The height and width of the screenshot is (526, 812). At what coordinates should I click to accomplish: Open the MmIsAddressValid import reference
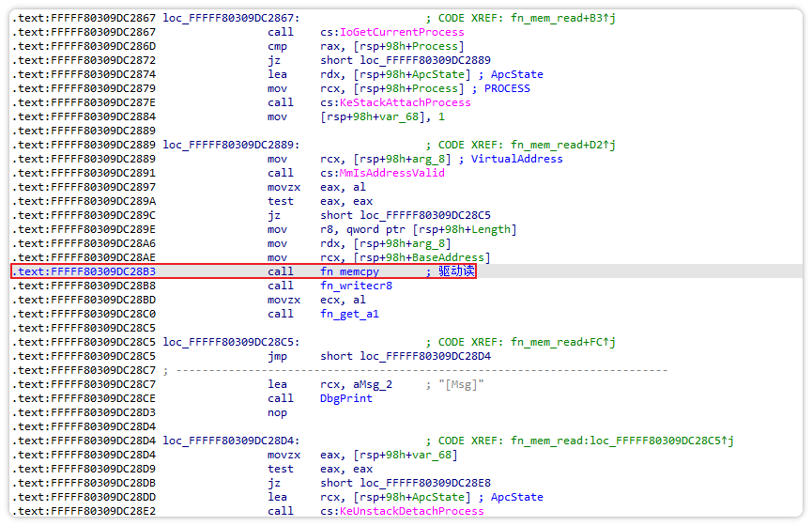click(x=391, y=173)
